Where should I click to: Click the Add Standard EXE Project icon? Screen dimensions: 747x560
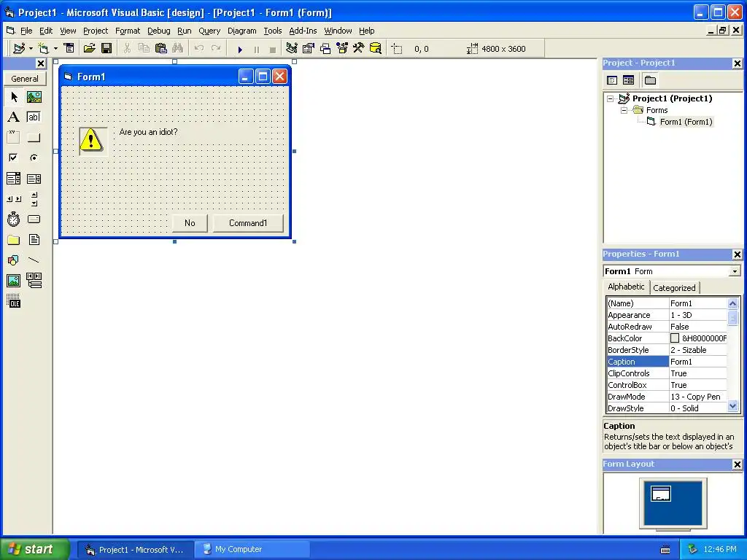pos(19,48)
